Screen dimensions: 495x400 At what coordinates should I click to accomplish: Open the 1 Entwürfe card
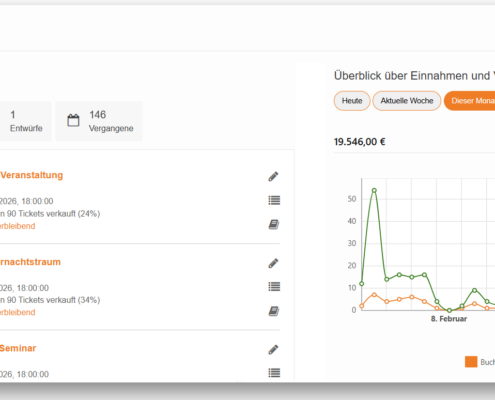(x=25, y=121)
